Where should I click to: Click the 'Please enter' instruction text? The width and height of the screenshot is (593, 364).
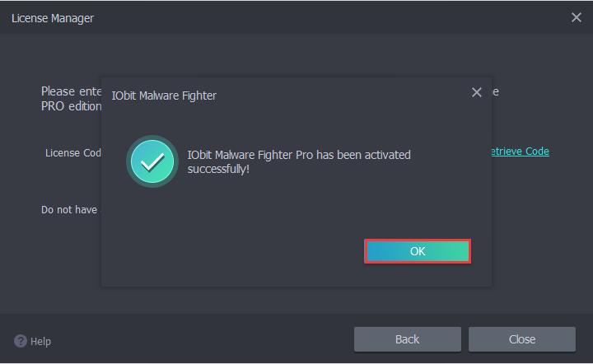71,91
